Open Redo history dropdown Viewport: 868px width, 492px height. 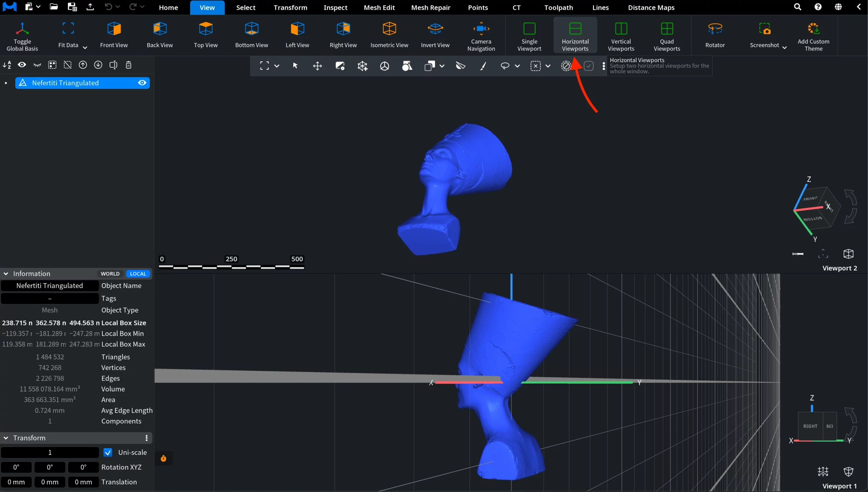142,7
